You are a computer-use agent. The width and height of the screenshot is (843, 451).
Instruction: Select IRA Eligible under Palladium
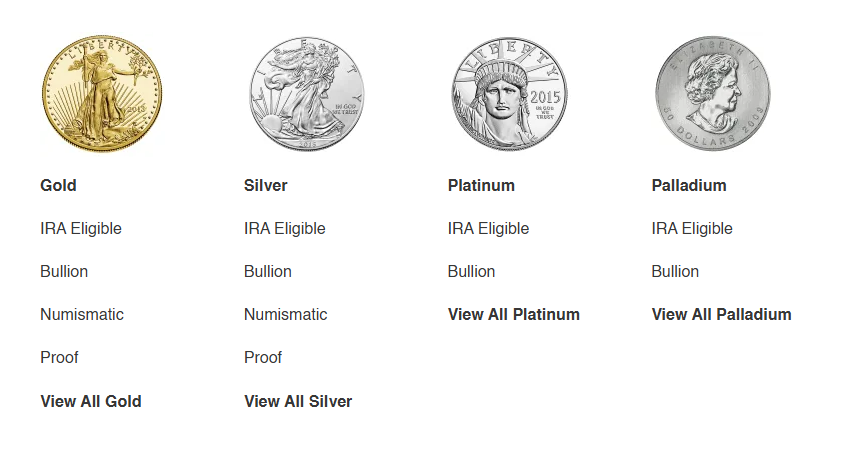point(692,228)
